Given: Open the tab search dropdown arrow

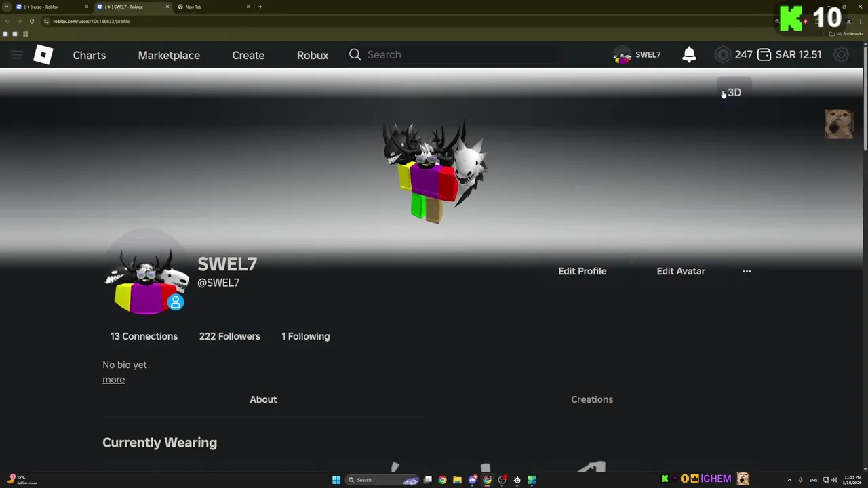Looking at the screenshot, I should (7, 7).
